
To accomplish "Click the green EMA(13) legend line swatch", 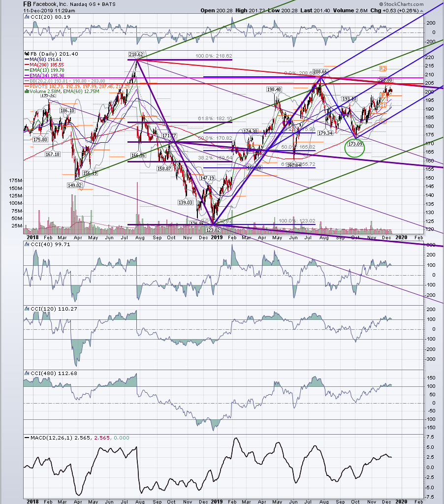I will tap(27, 70).
